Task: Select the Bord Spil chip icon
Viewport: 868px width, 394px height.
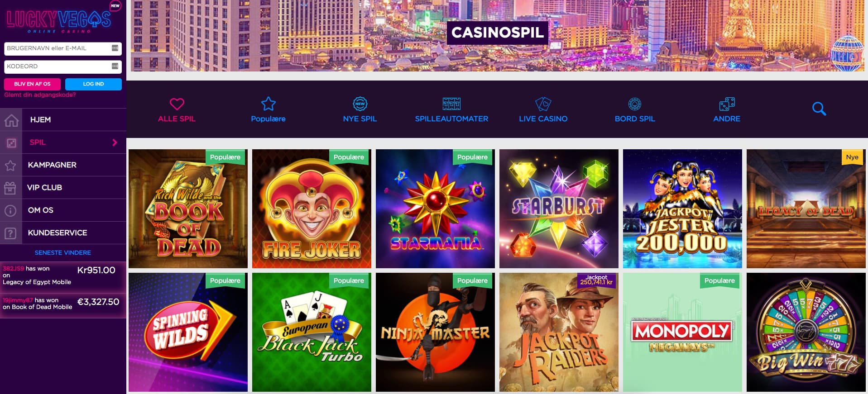Action: 635,104
